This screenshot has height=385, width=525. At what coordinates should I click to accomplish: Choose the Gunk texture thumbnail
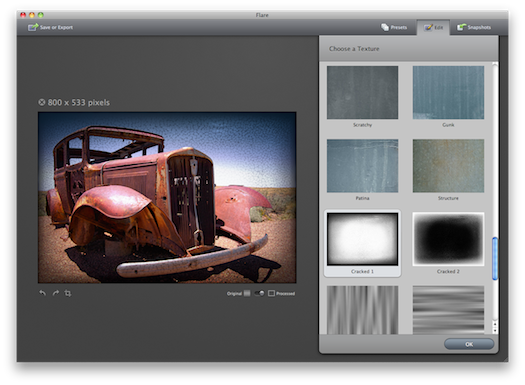[448, 92]
